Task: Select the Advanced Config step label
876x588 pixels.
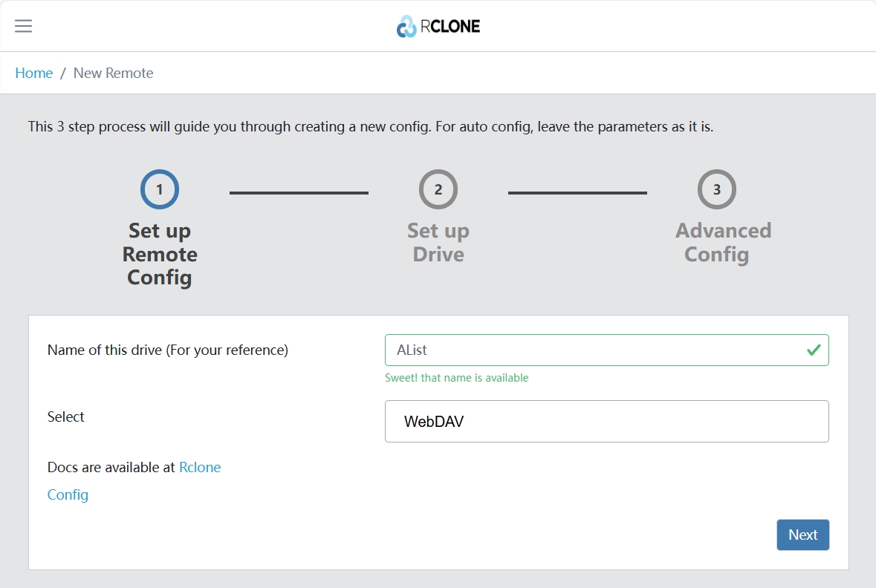Action: [x=723, y=243]
